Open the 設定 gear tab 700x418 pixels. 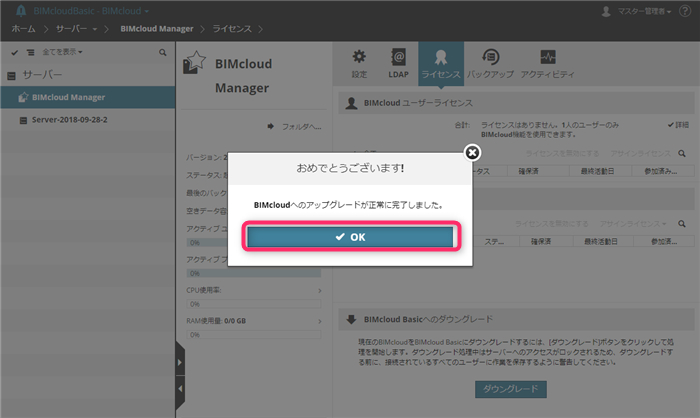(359, 63)
